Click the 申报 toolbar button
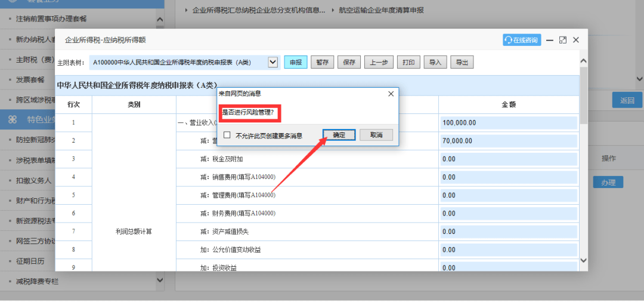 [x=295, y=62]
